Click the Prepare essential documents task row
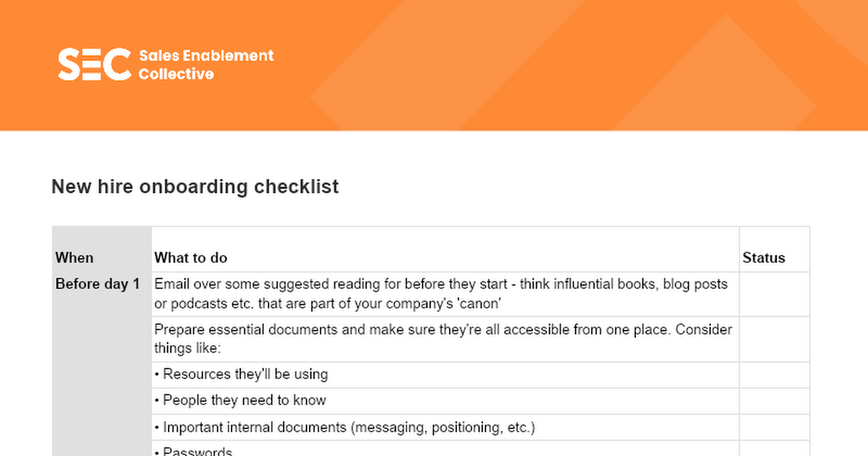The width and height of the screenshot is (868, 456). (x=445, y=339)
